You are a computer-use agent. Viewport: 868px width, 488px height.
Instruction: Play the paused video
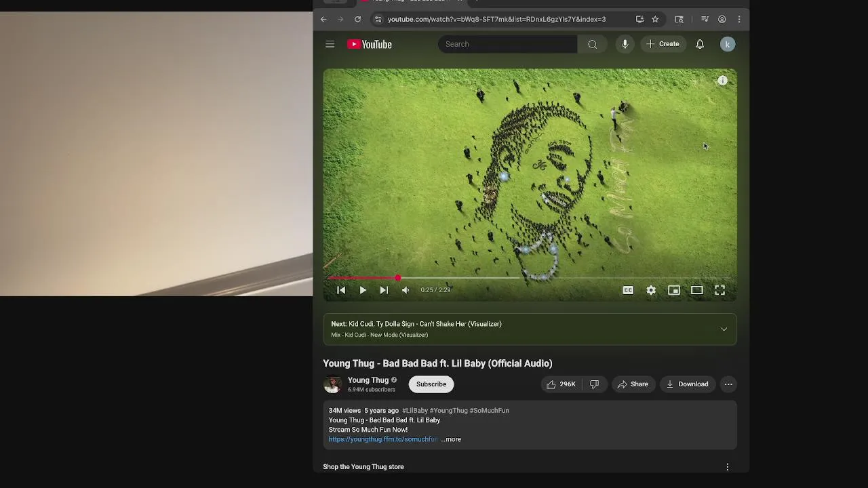tap(363, 290)
